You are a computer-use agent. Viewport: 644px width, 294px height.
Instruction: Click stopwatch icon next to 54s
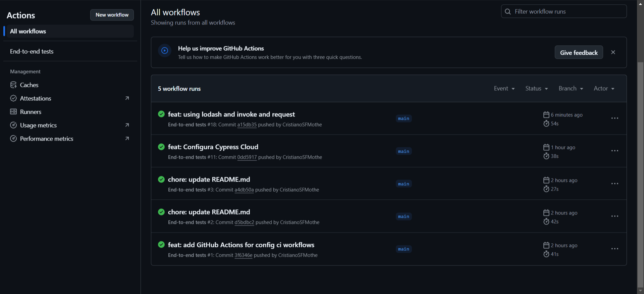546,124
